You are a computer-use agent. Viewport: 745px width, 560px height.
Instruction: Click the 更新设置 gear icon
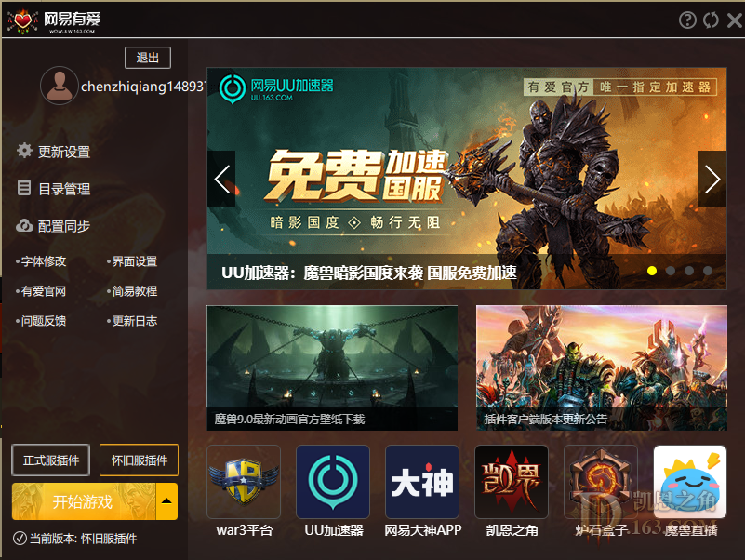pos(24,151)
